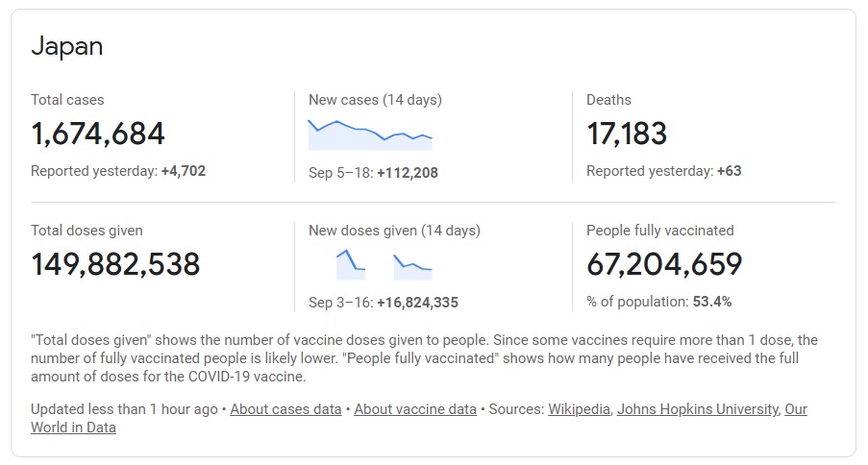Click the deaths count 17,183
Screen dimensions: 868x465
click(627, 134)
